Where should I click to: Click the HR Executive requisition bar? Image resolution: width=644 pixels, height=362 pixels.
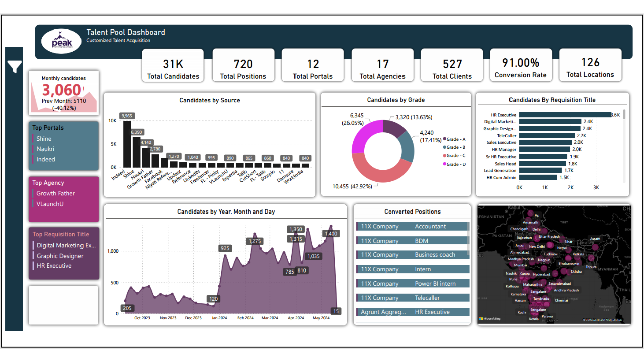tap(565, 115)
